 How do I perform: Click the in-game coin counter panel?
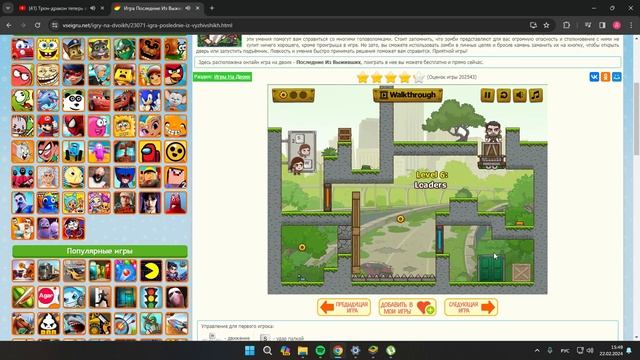point(293,95)
